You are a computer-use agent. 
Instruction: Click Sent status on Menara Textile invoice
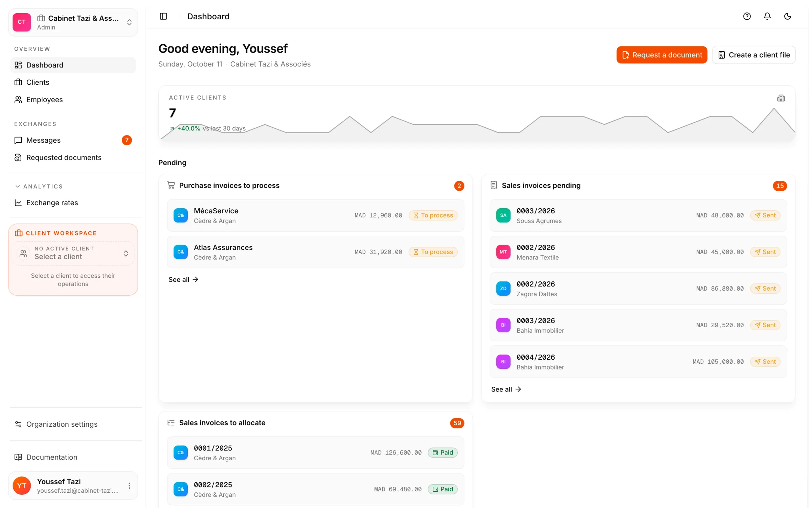tap(765, 252)
